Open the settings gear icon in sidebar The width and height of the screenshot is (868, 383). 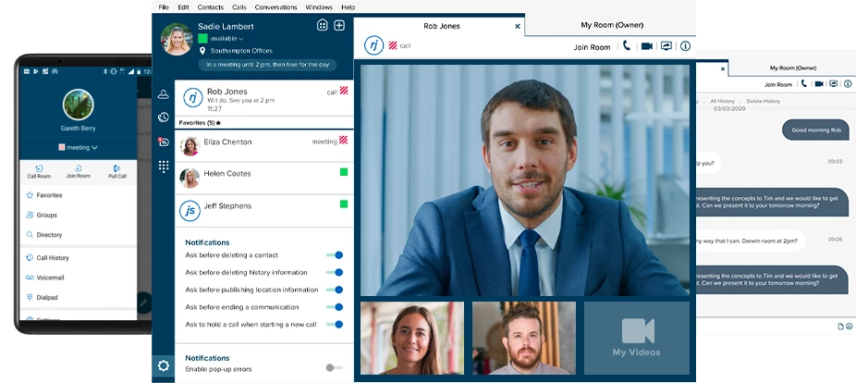point(164,365)
